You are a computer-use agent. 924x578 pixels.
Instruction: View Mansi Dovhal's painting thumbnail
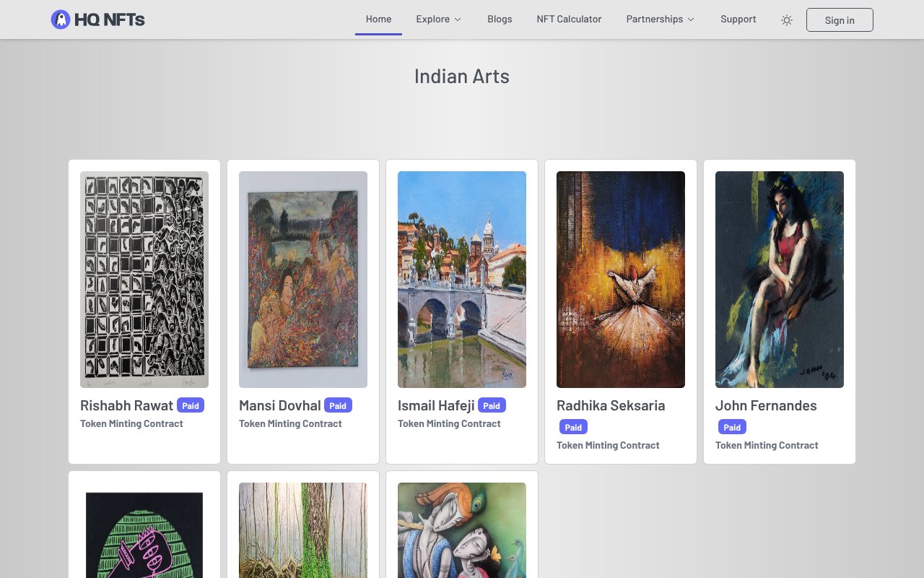(x=303, y=279)
